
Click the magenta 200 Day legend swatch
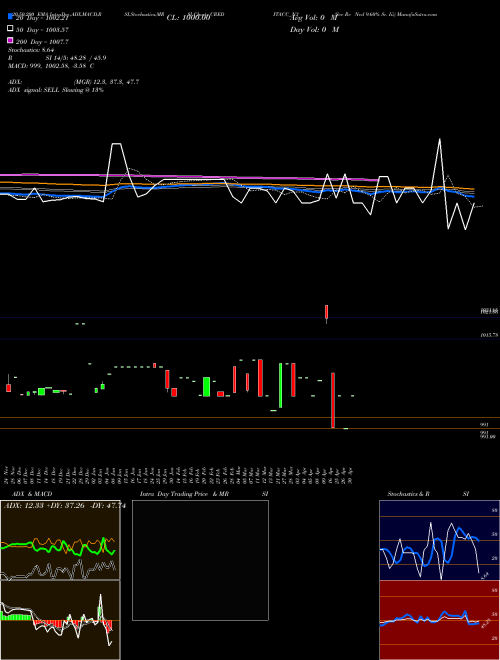(10, 41)
